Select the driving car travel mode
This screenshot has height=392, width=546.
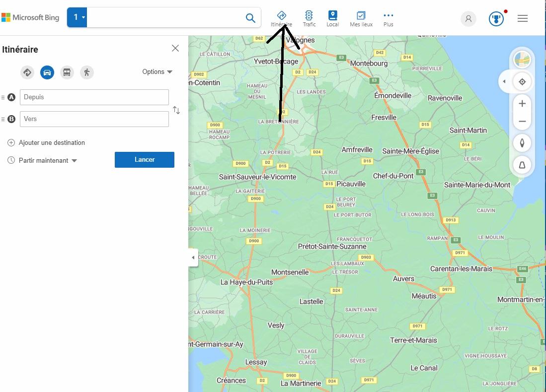tap(47, 72)
